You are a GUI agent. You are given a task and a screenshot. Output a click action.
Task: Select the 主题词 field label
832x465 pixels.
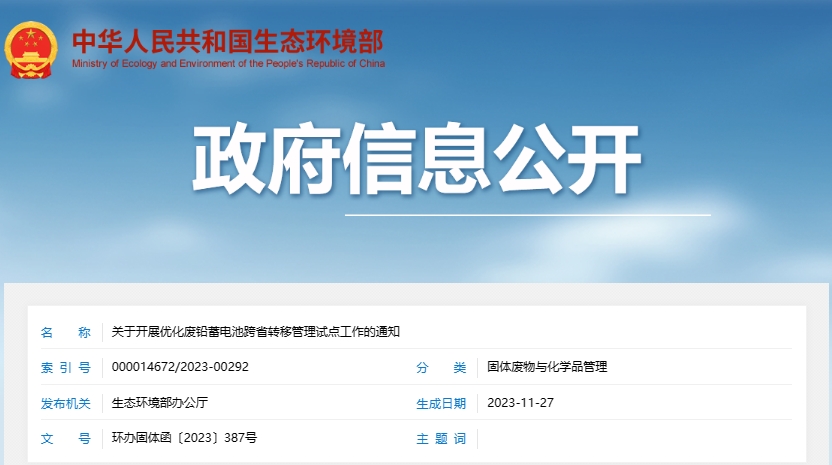tap(441, 438)
